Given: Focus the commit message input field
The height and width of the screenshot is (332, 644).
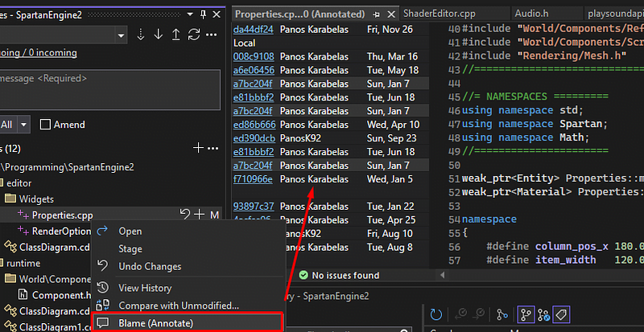Looking at the screenshot, I should [109, 89].
